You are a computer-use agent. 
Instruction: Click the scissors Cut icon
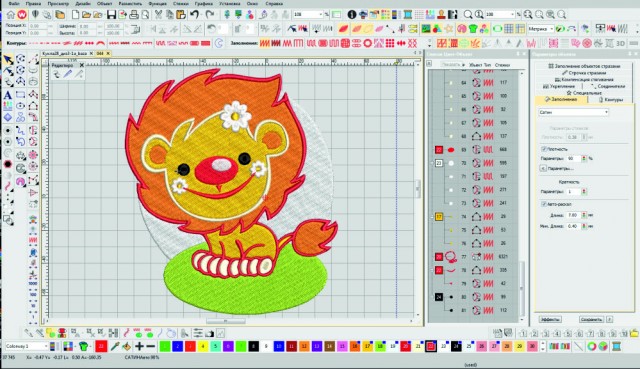158,15
